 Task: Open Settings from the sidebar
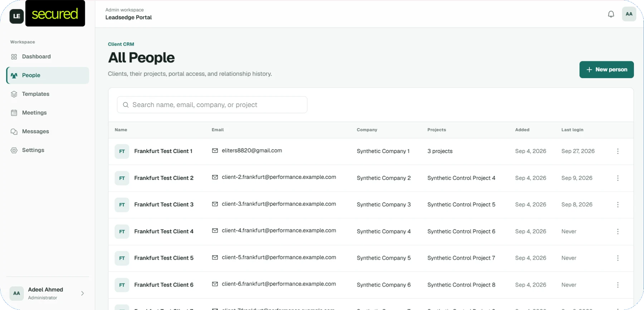48,150
